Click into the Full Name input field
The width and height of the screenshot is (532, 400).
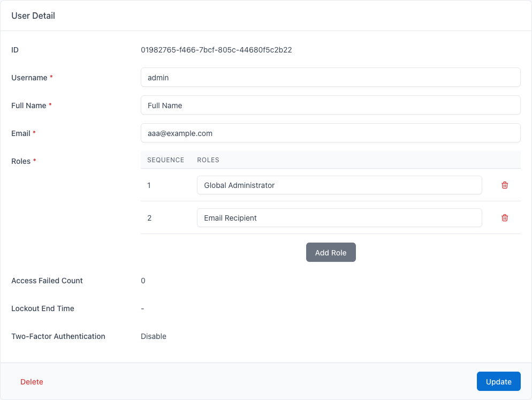pos(330,105)
